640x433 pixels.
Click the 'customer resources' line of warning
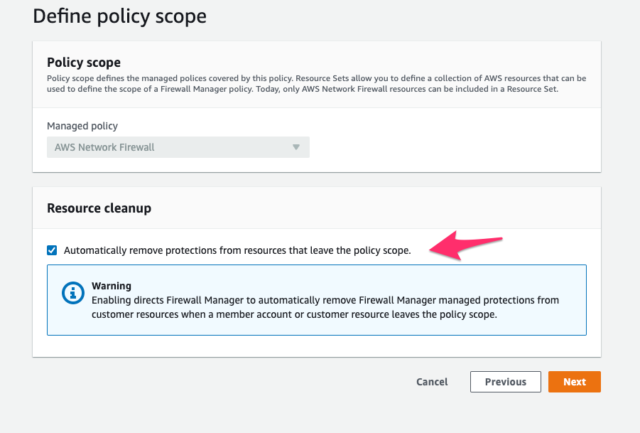294,315
